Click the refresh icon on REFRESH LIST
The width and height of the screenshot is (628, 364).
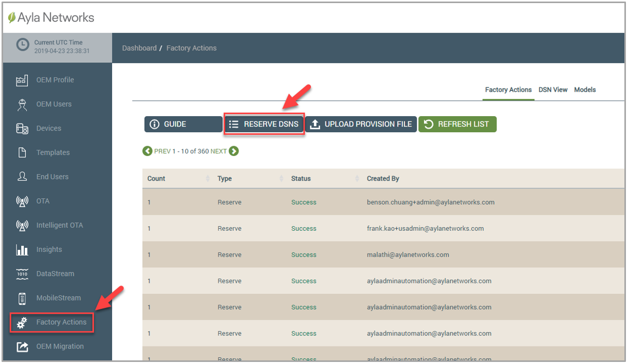pyautogui.click(x=428, y=124)
